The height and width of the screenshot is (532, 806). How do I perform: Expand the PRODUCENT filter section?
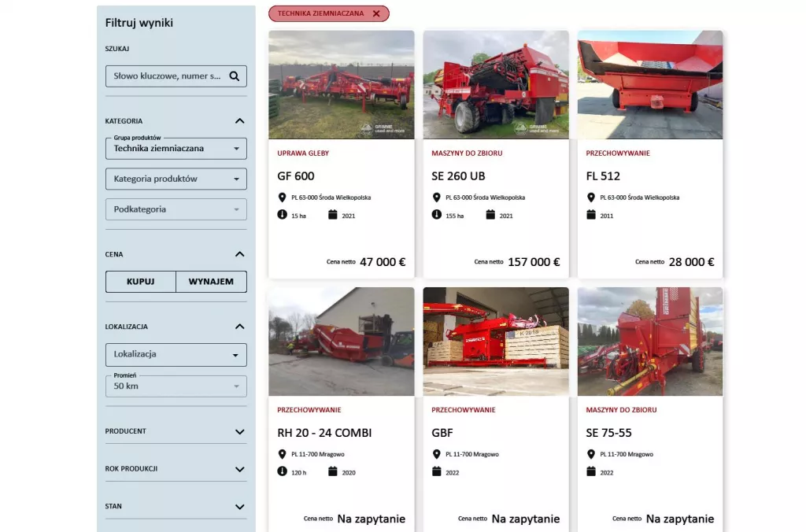tap(239, 432)
